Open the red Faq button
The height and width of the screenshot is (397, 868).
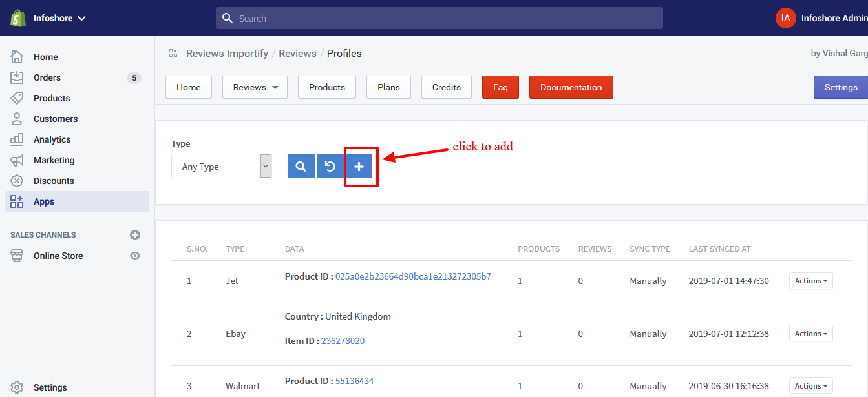pos(500,87)
